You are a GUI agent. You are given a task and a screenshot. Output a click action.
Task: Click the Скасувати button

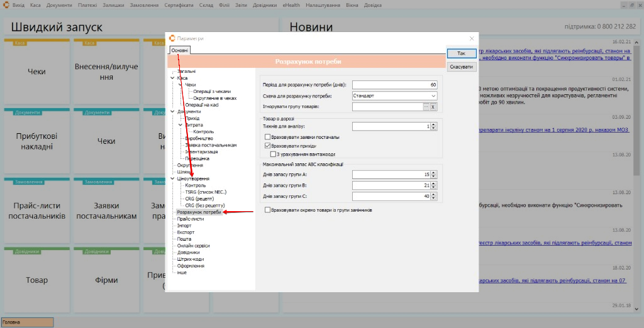click(461, 67)
